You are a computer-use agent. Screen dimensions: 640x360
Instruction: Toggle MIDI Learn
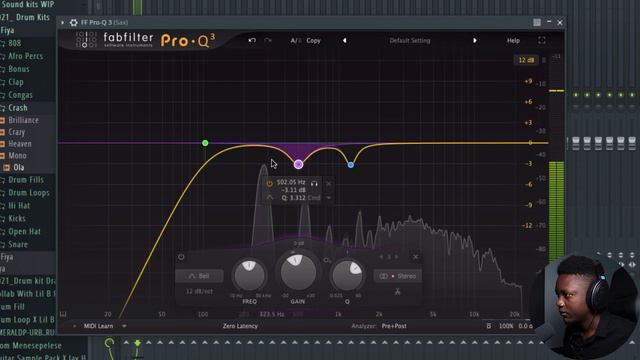[x=98, y=326]
